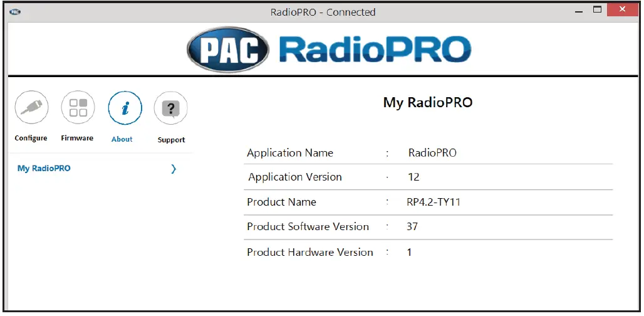Open the Configure section icon
The width and height of the screenshot is (644, 316).
pyautogui.click(x=31, y=108)
